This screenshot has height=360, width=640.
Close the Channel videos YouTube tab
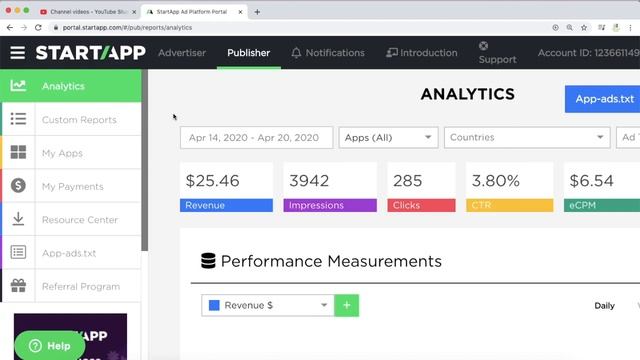[x=134, y=12]
